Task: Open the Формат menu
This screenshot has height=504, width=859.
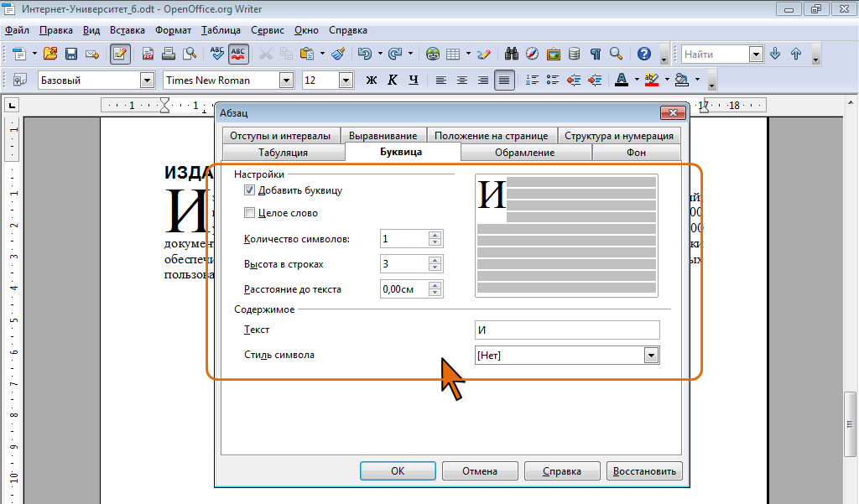Action: [x=173, y=30]
